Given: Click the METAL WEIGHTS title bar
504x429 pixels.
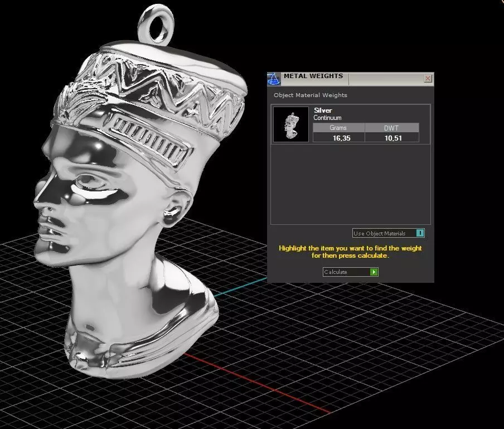Looking at the screenshot, I should (x=350, y=79).
